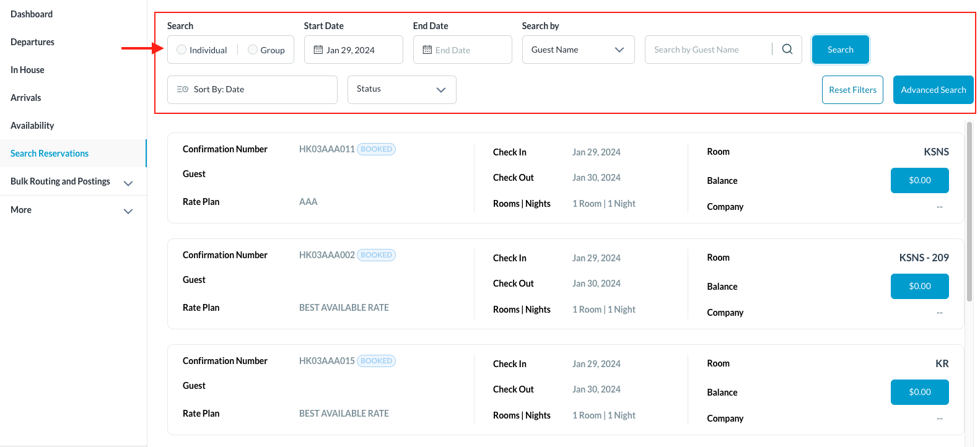Click check-out date of HK03AAA011 reservation
This screenshot has height=447, width=980.
point(597,178)
